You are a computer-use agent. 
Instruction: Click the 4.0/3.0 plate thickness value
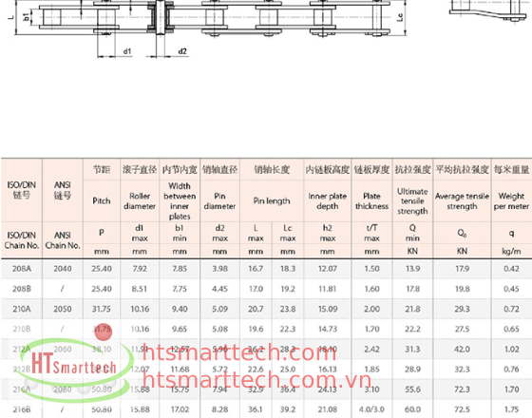click(371, 409)
